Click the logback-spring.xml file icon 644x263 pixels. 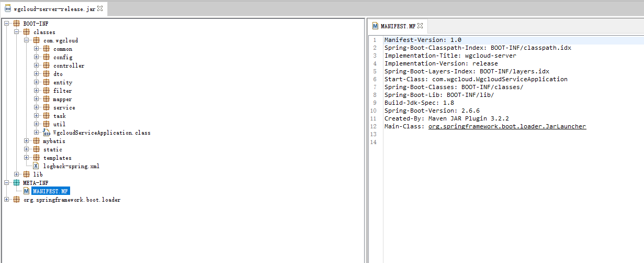[37, 166]
